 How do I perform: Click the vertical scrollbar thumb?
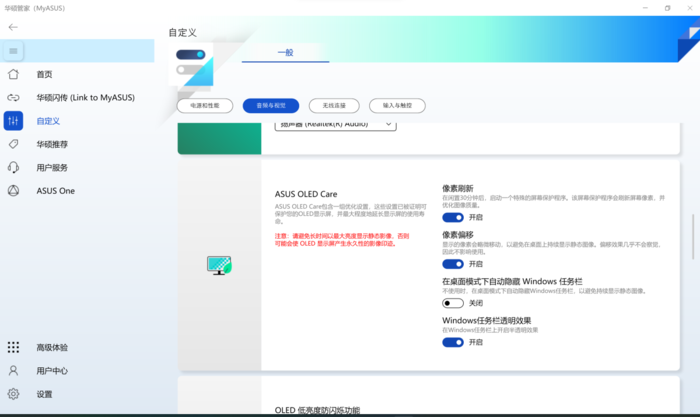[693, 237]
